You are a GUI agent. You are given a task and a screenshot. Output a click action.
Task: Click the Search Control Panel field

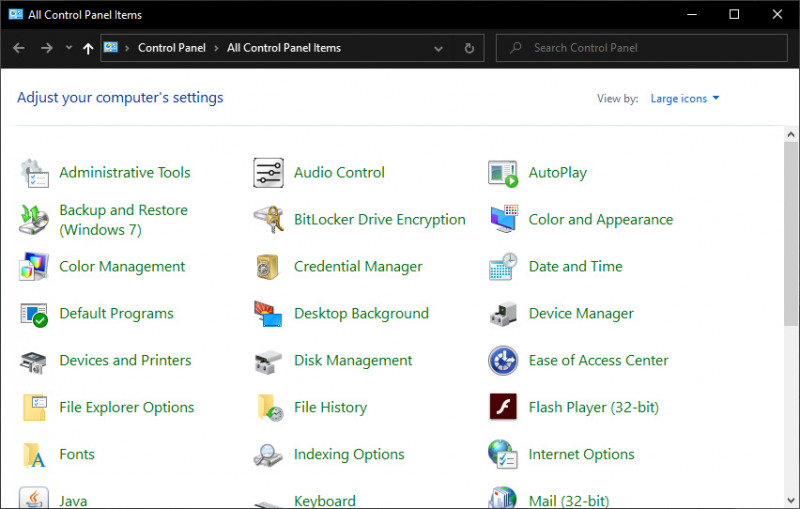tap(641, 48)
